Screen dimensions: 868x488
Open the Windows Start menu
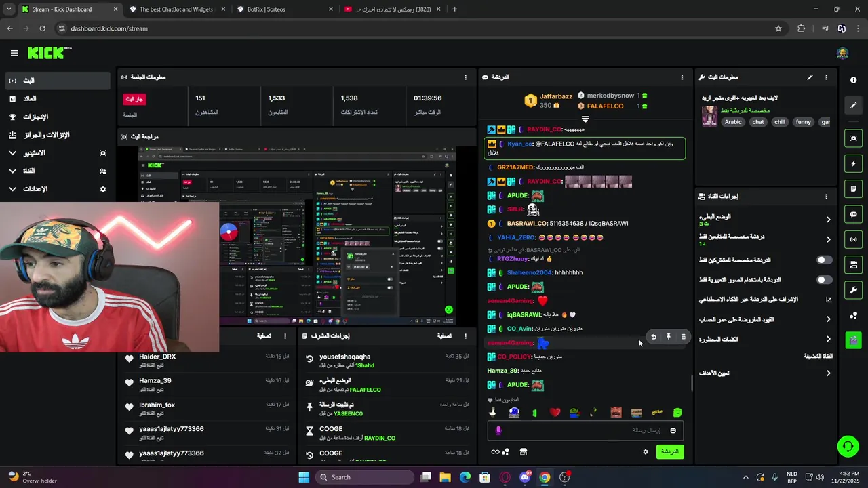tap(304, 477)
